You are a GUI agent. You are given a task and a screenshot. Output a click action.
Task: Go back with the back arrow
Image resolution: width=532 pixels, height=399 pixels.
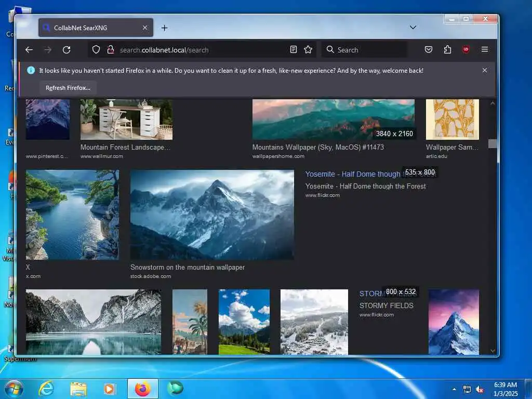tap(29, 50)
